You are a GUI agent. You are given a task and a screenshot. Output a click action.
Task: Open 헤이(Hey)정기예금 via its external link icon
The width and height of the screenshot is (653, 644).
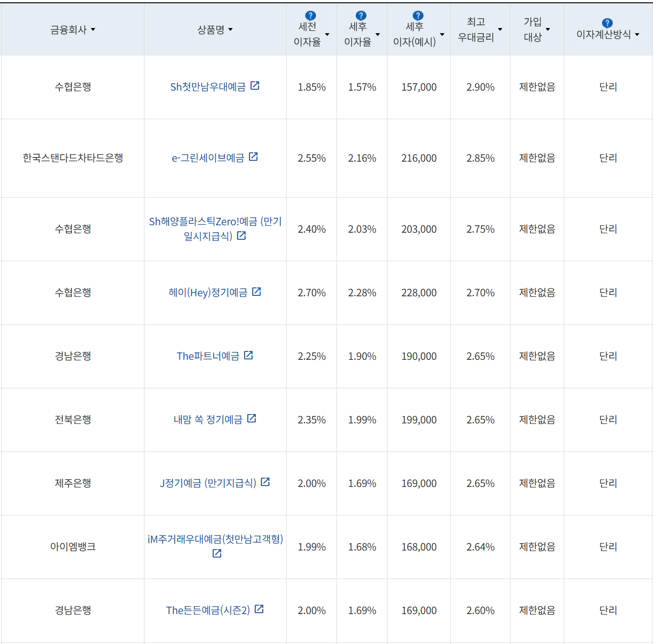click(x=256, y=292)
